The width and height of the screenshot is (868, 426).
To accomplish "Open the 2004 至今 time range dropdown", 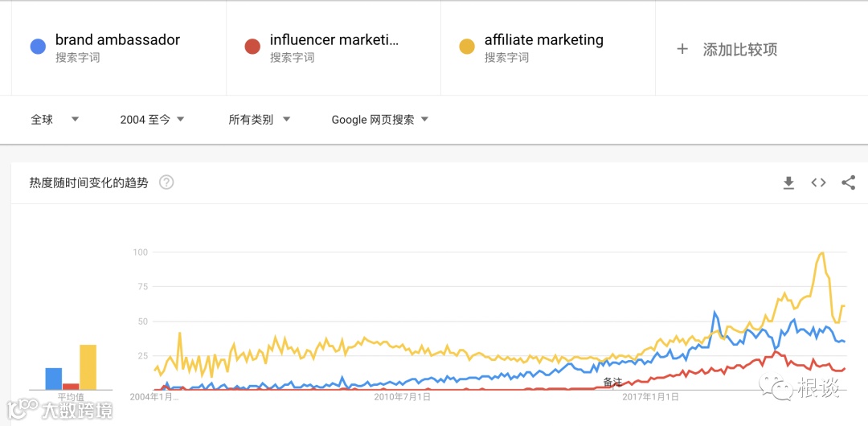I will pos(152,120).
